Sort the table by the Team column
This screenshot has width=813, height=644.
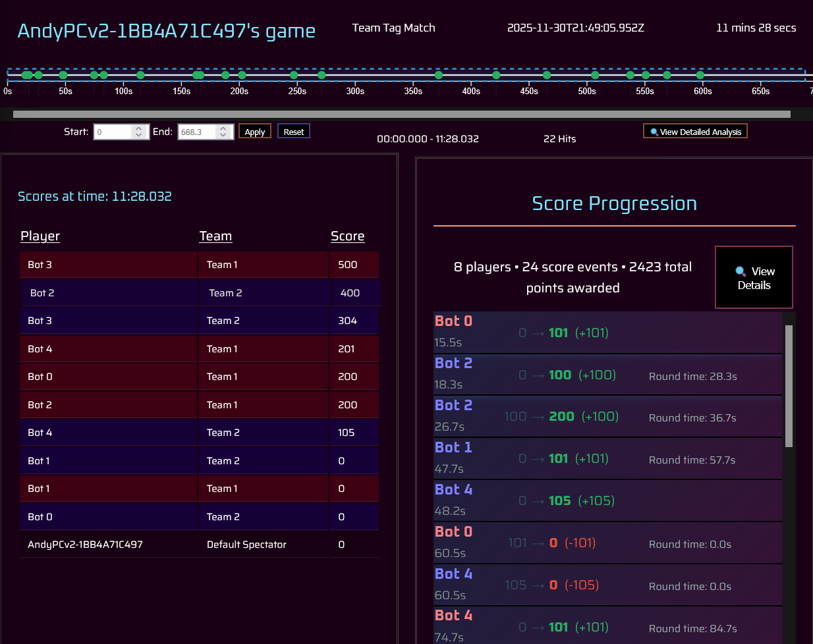pos(215,236)
